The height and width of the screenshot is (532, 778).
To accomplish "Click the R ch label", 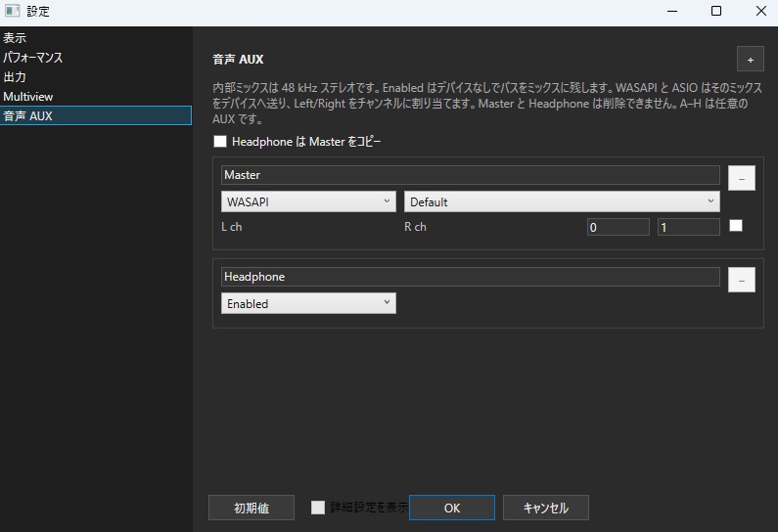I will pyautogui.click(x=415, y=227).
